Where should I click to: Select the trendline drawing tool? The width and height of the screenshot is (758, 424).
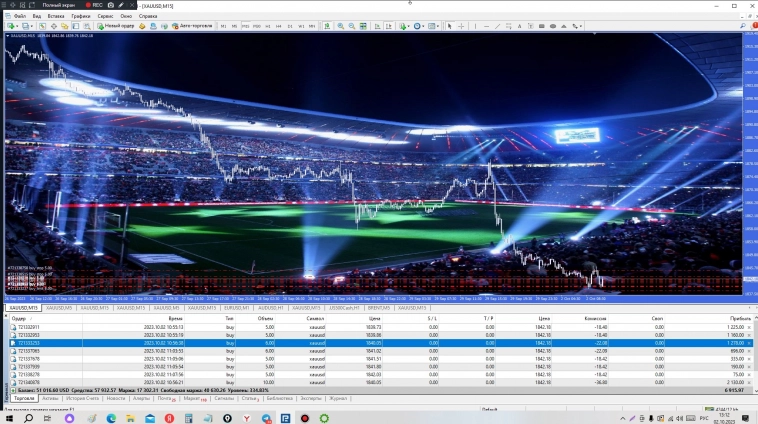click(500, 26)
